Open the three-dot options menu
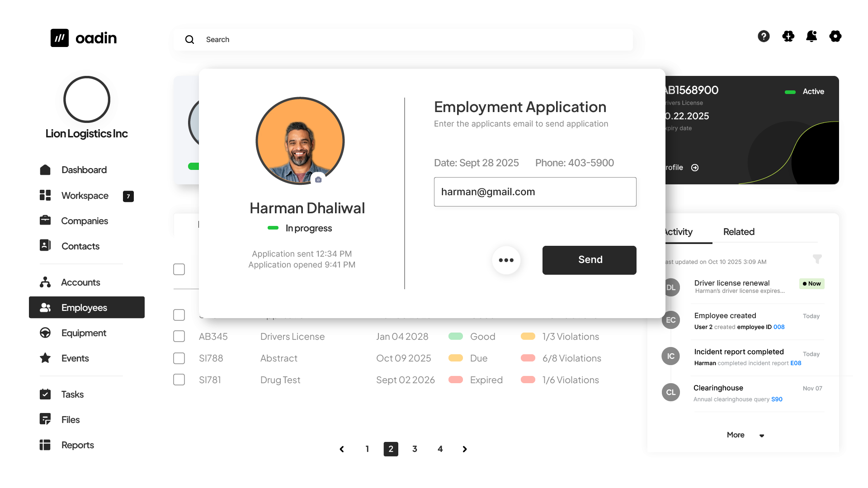Screen dimensions: 868x488 click(x=506, y=260)
